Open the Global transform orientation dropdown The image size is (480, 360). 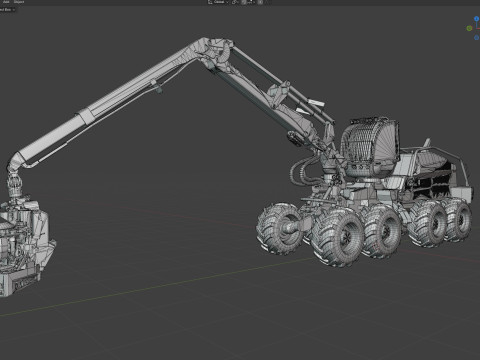tap(218, 2)
